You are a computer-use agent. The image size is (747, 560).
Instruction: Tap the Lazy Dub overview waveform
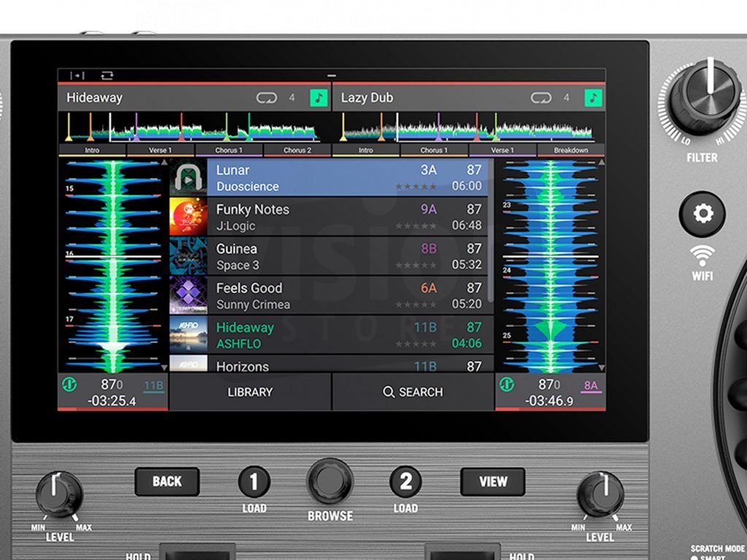(x=469, y=127)
